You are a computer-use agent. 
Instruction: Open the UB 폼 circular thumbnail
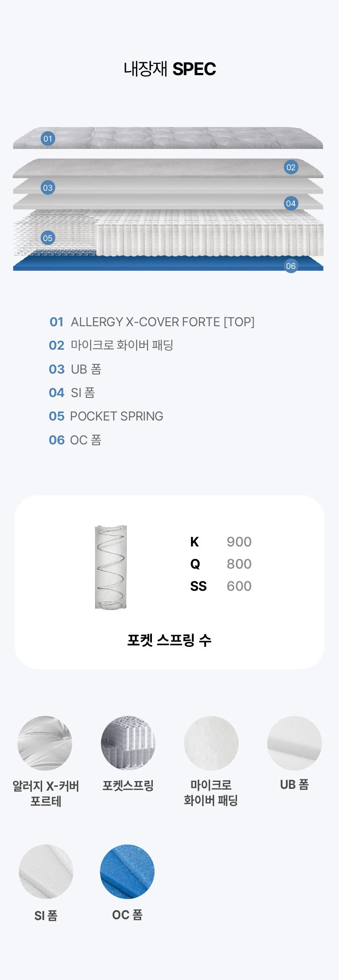pos(294,743)
